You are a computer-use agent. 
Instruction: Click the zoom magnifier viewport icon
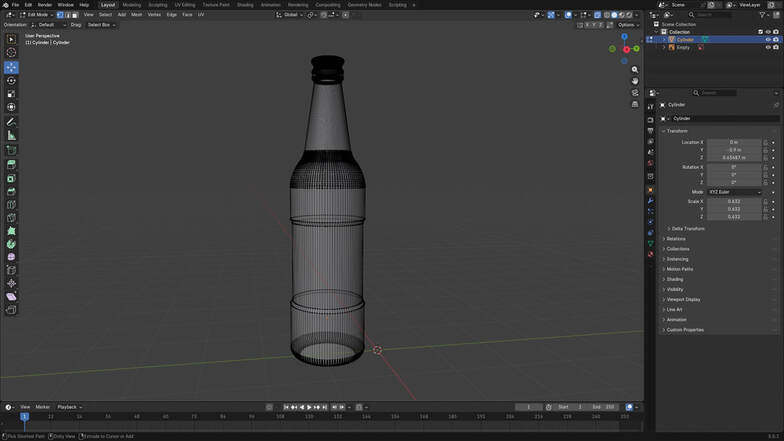coord(635,70)
